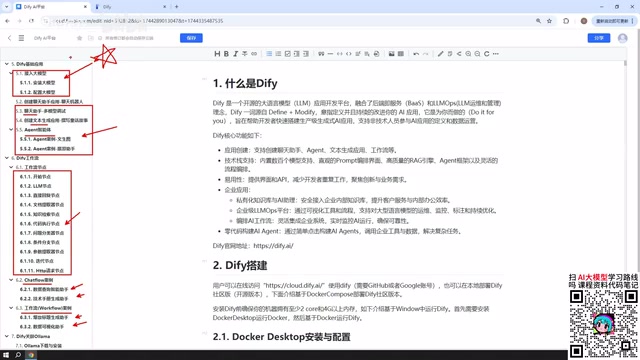Click the browser update relaunch button
This screenshot has width=640, height=360.
615,21
